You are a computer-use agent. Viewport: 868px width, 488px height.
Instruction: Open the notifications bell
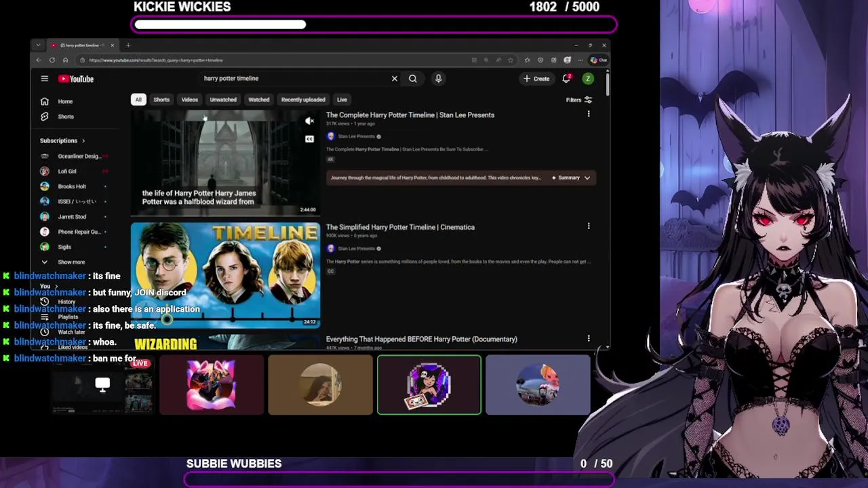click(x=566, y=79)
